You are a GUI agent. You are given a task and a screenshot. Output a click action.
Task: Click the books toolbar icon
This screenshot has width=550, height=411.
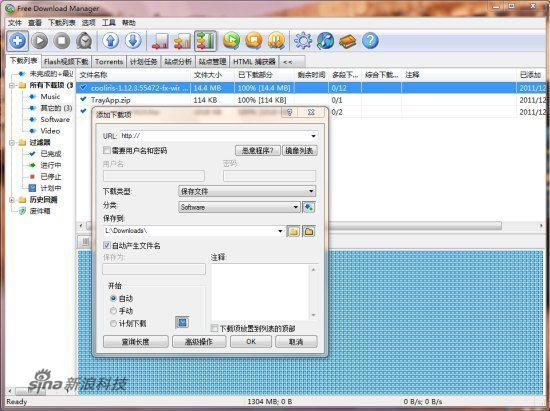348,41
